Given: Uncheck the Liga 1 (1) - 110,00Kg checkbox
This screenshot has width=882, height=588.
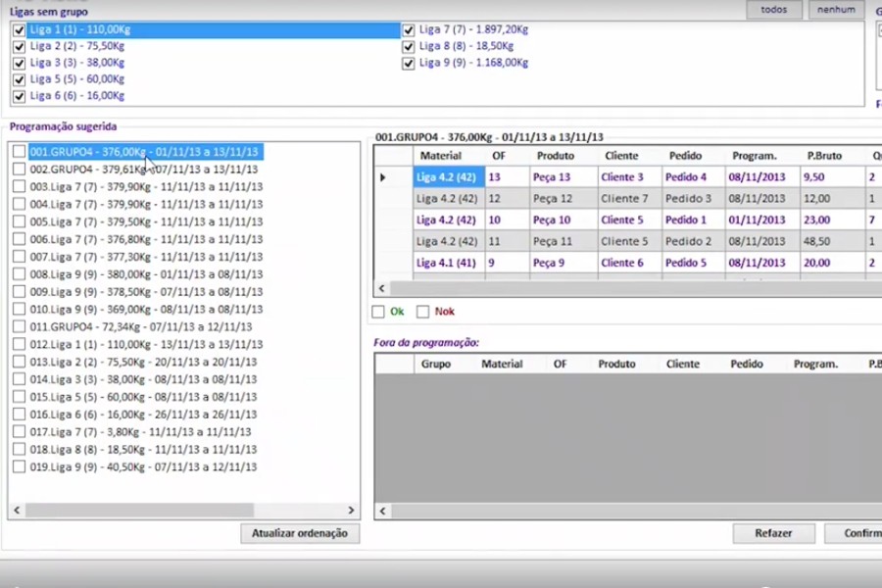Looking at the screenshot, I should 19,30.
